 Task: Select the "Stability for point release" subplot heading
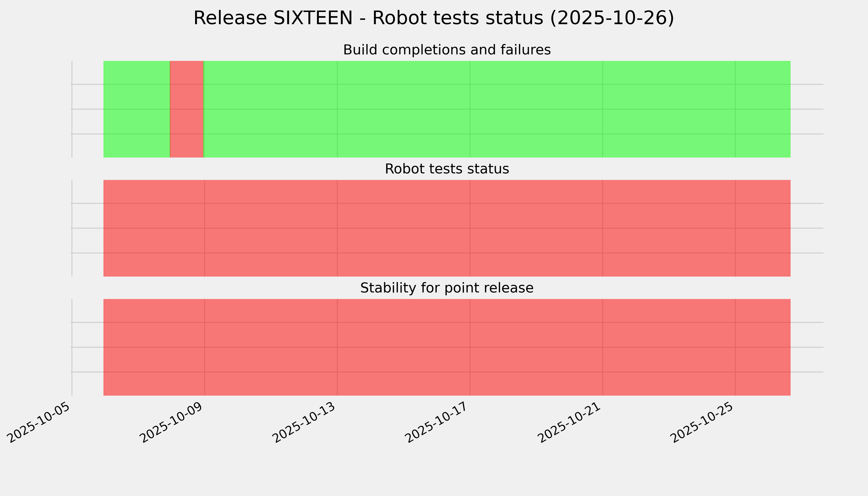tap(447, 288)
